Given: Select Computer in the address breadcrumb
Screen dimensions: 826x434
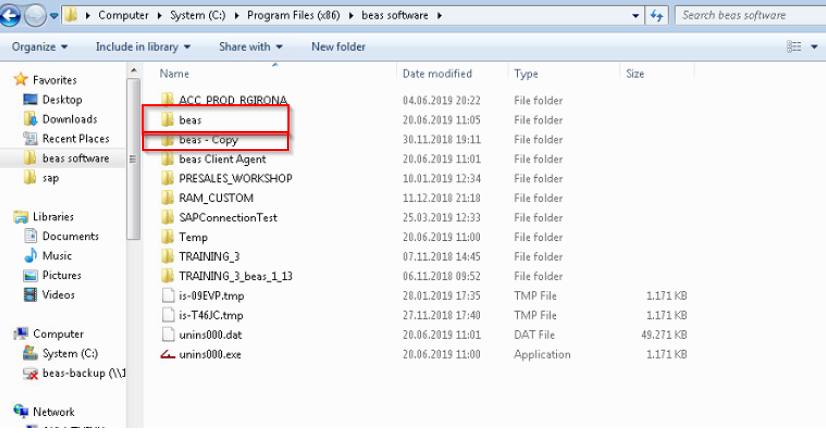Looking at the screenshot, I should 123,15.
